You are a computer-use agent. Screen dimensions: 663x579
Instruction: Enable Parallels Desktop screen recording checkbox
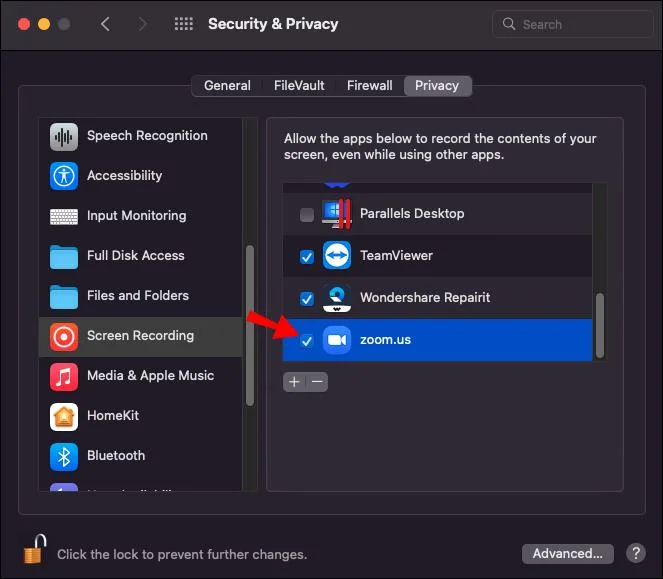pyautogui.click(x=307, y=214)
